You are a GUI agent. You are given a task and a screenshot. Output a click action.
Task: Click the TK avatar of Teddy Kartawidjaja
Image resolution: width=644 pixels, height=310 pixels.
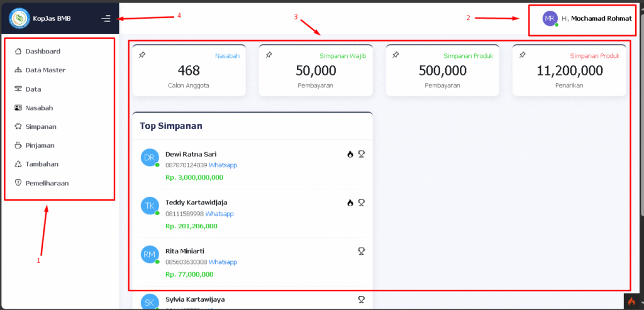pyautogui.click(x=150, y=206)
